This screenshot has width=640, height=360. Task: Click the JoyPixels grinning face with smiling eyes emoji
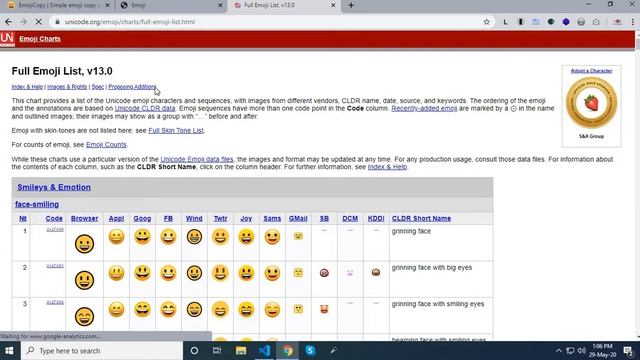pos(246,310)
